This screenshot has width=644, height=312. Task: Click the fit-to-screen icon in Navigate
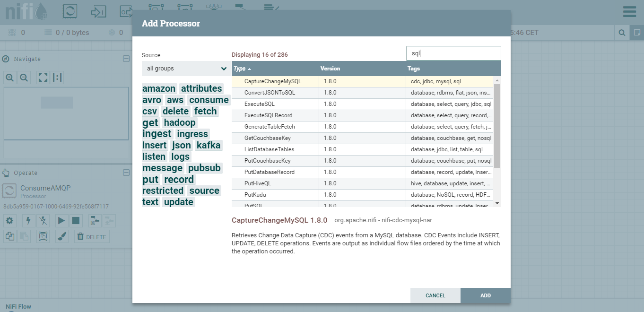coord(43,78)
